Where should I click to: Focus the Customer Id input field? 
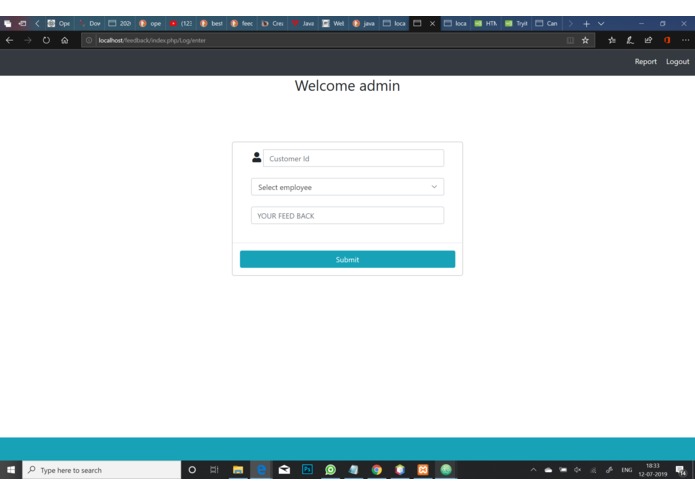[x=353, y=158]
